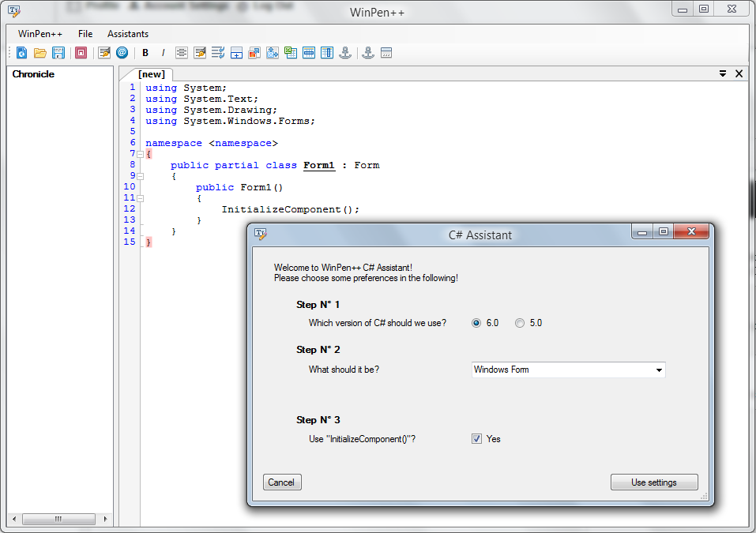Click the Use settings button
This screenshot has width=756, height=533.
654,482
